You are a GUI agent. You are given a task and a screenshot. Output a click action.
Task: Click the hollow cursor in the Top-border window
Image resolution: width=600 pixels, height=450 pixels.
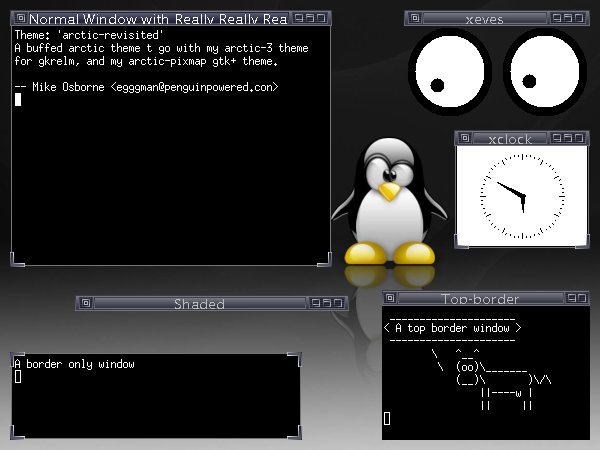pos(387,419)
